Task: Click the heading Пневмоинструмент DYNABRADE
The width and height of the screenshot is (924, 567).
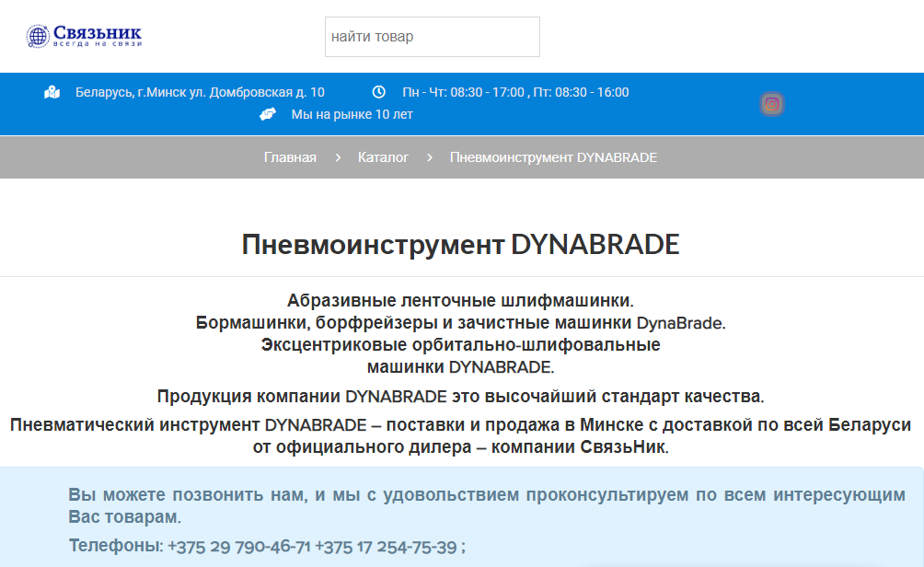Action: (x=461, y=245)
